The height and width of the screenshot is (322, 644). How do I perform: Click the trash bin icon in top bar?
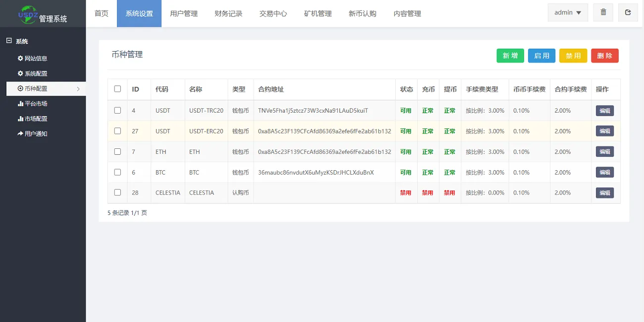tap(603, 12)
